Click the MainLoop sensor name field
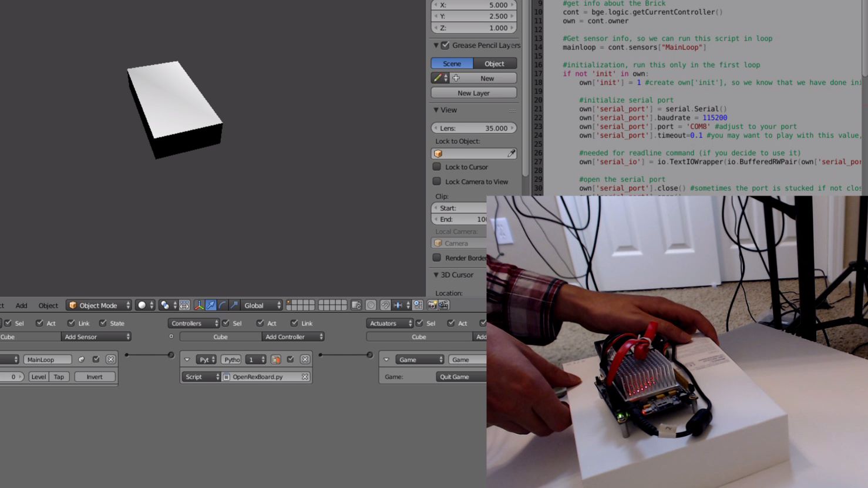Image resolution: width=868 pixels, height=488 pixels. (x=48, y=359)
